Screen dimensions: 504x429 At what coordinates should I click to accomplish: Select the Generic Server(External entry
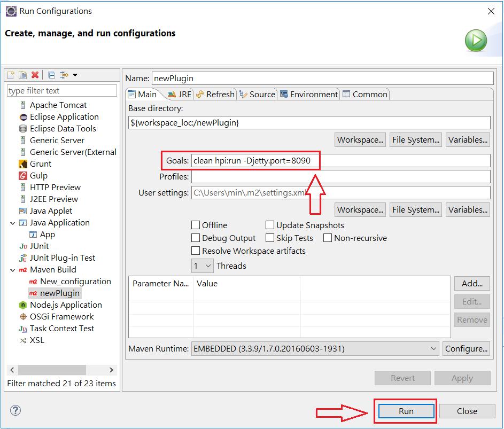point(73,152)
